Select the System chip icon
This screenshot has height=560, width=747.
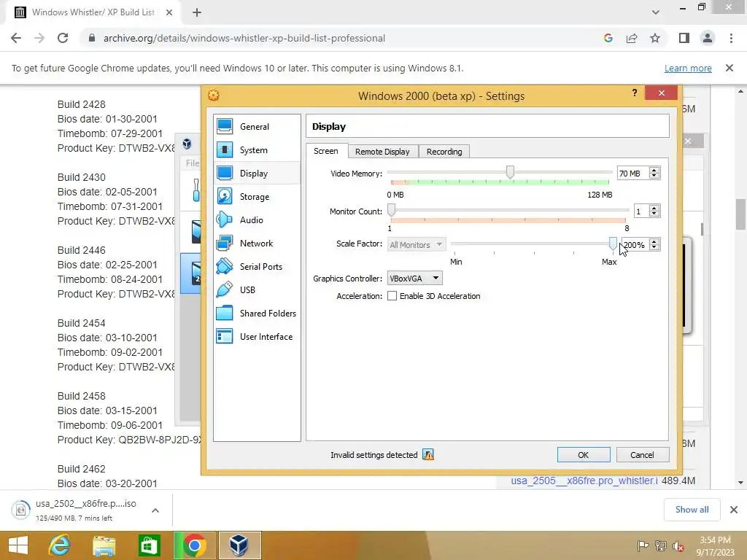225,150
